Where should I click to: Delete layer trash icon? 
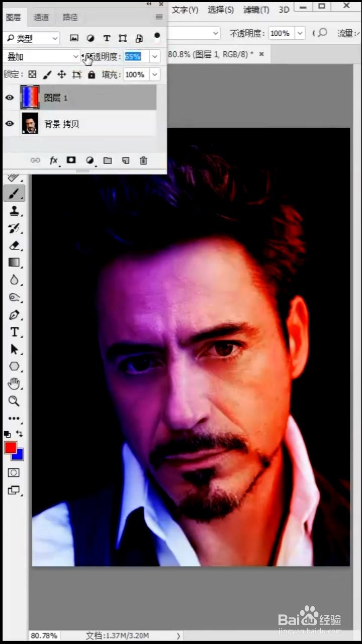coord(143,160)
